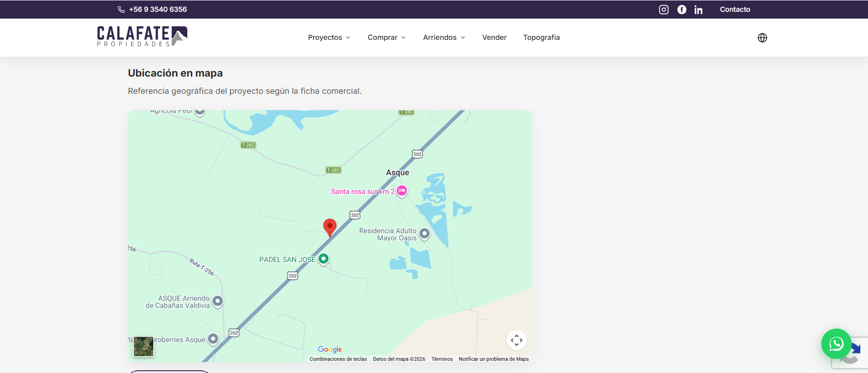Select the Santa rosa sur km 2 lodging marker
The width and height of the screenshot is (868, 373).
(x=402, y=191)
